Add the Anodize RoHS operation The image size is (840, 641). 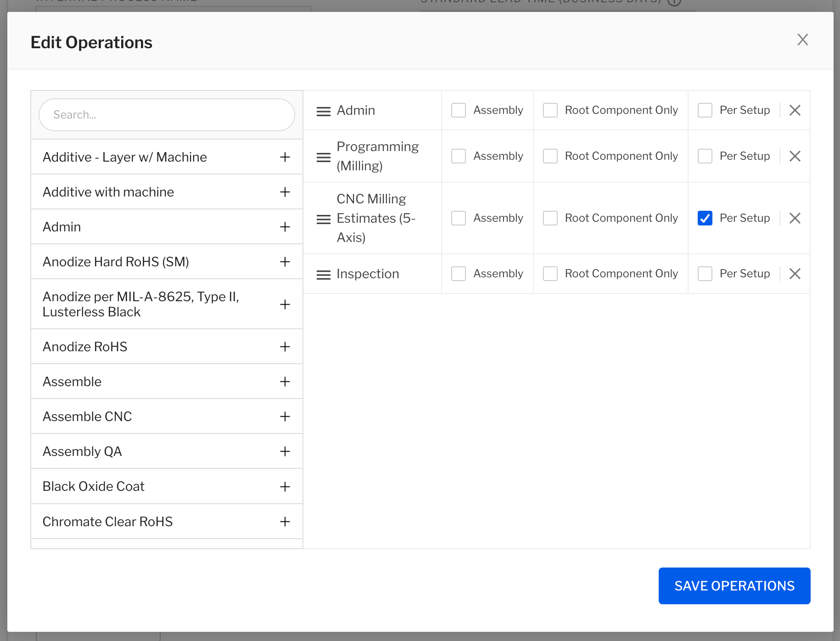pos(285,347)
